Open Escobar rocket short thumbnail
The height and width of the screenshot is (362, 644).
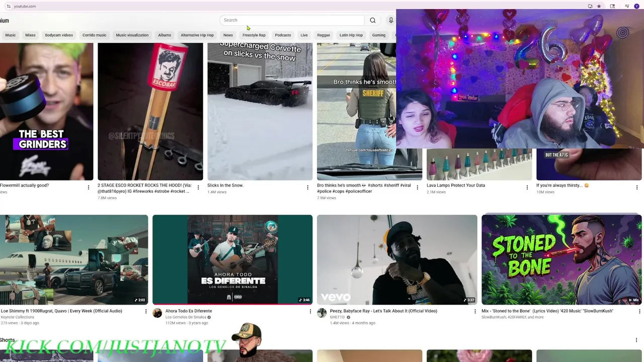click(x=150, y=111)
